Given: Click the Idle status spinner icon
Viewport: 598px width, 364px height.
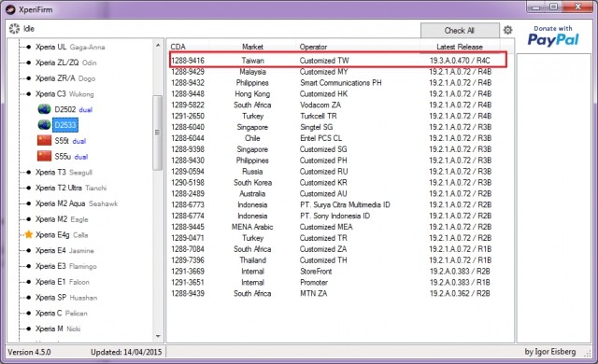Looking at the screenshot, I should click(14, 29).
